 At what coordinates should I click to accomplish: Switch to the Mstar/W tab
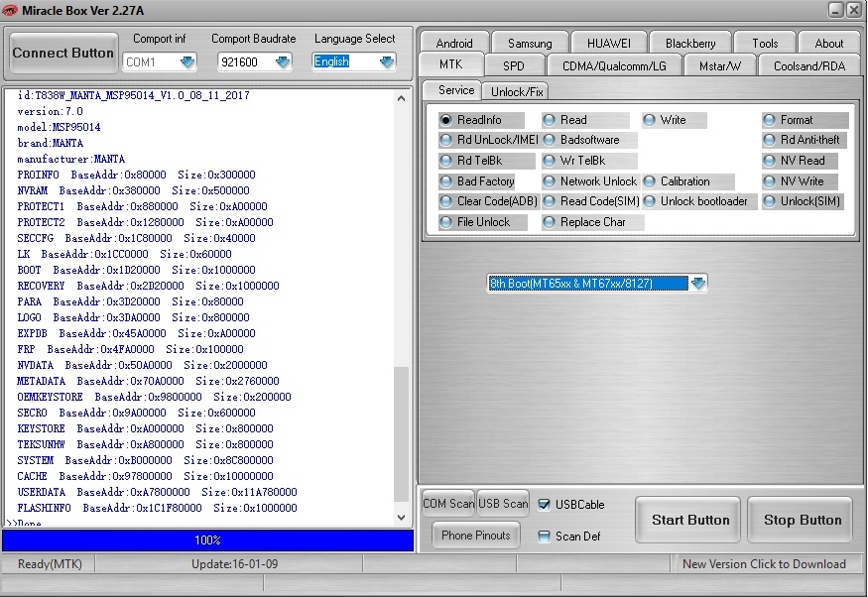point(719,65)
